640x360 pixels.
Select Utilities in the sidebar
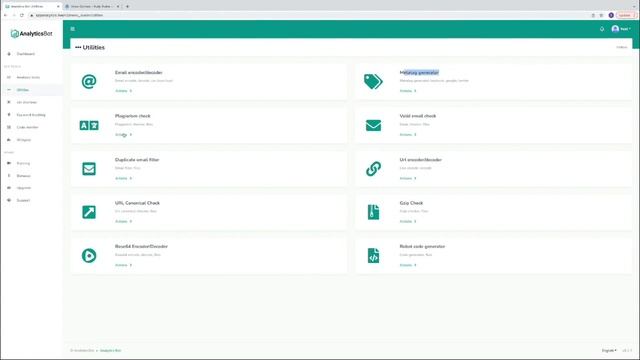(23, 90)
